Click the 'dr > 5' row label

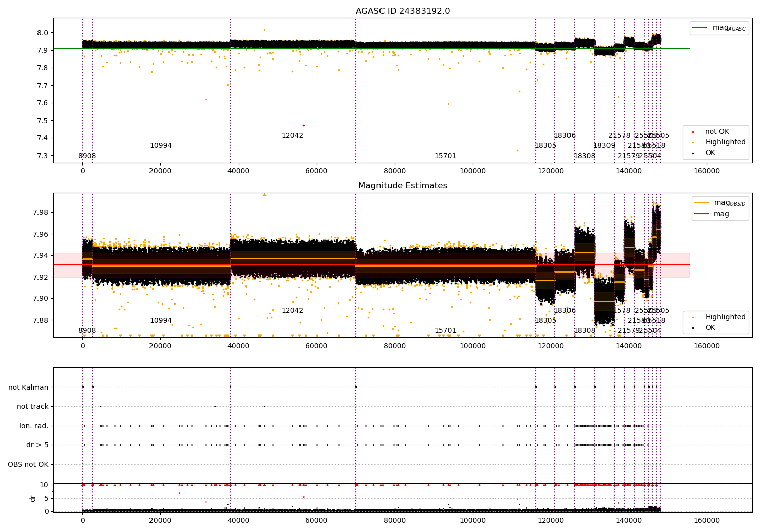coord(37,445)
